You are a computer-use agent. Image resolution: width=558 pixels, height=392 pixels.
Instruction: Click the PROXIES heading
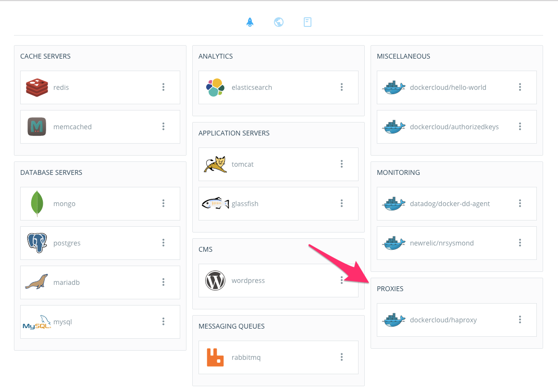pyautogui.click(x=390, y=289)
